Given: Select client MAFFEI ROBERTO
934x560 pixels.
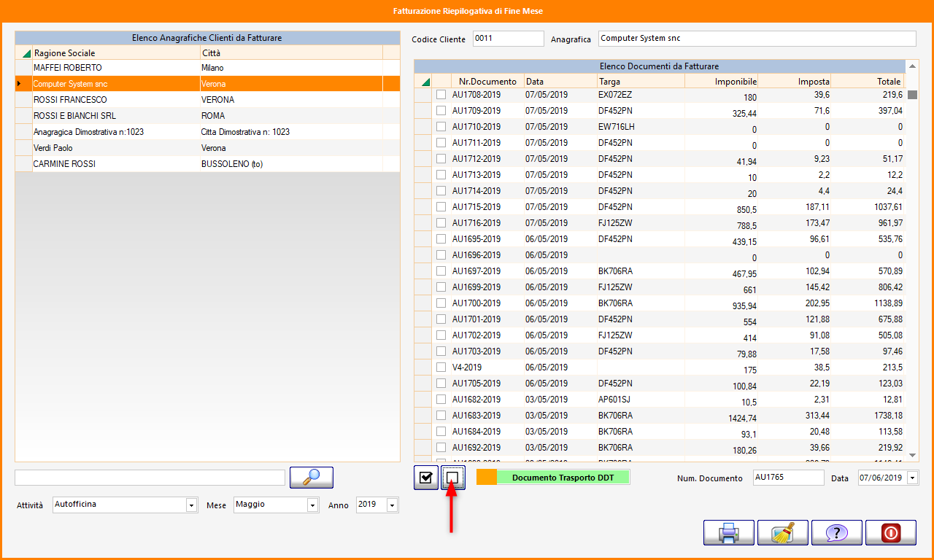Looking at the screenshot, I should click(207, 68).
